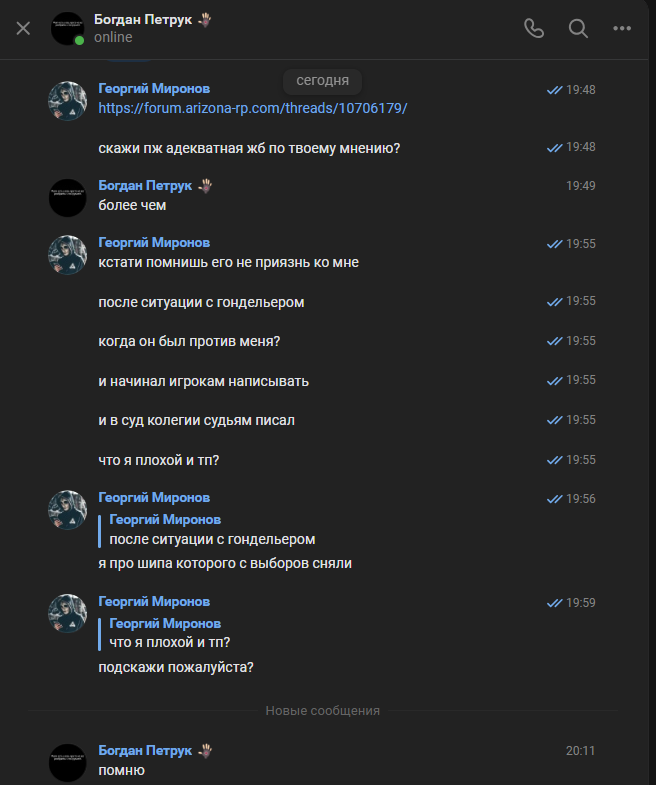Click Богдан Петрук's avatar next to "более чем"

[67, 196]
